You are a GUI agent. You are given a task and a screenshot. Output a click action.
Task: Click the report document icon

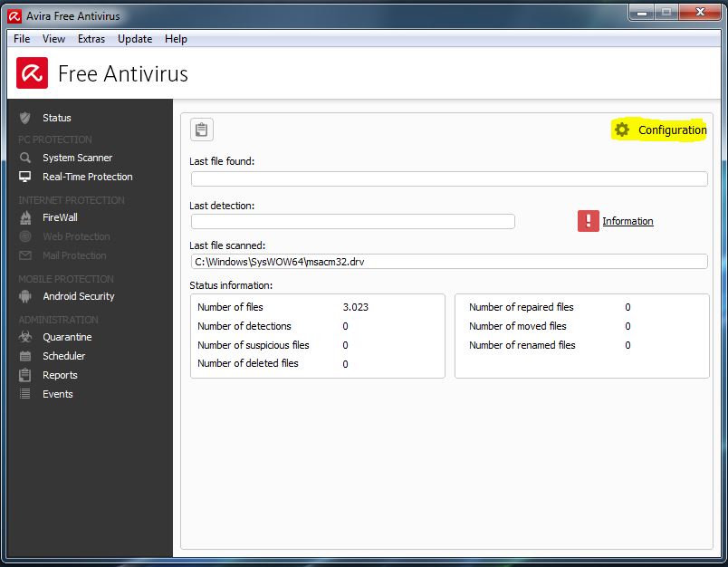coord(201,130)
